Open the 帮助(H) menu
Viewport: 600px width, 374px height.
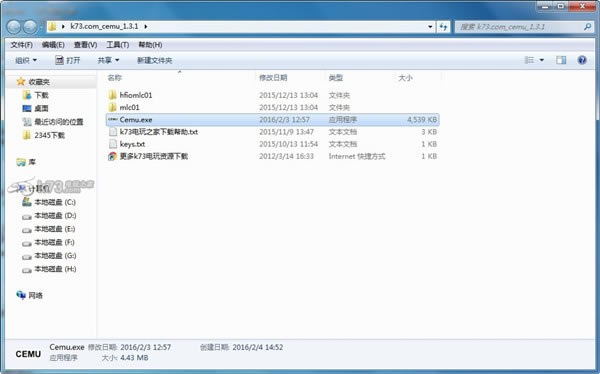pos(150,45)
